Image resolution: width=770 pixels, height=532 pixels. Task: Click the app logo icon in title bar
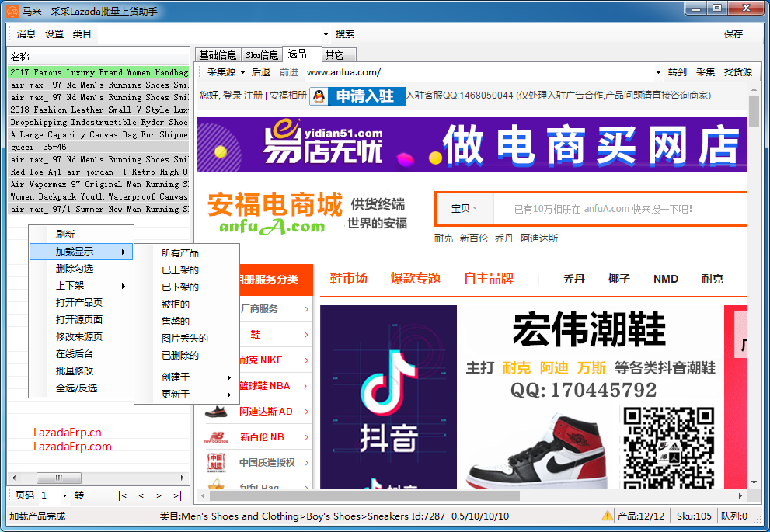[12, 11]
